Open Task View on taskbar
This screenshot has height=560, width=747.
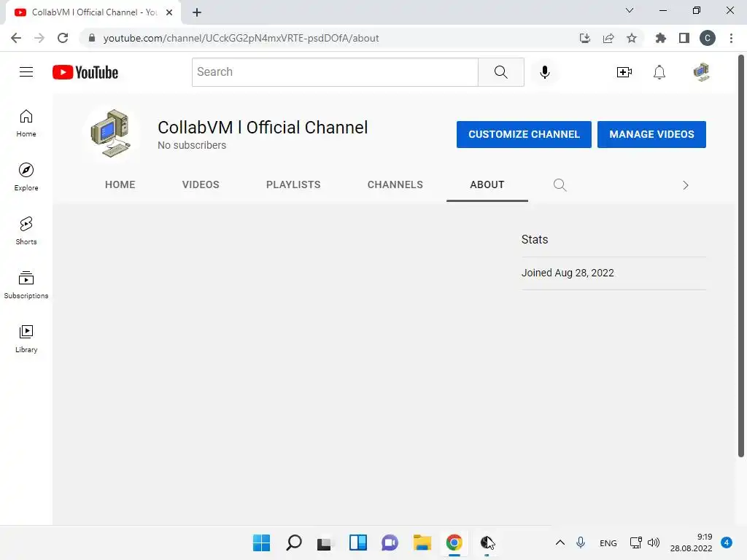pos(325,542)
